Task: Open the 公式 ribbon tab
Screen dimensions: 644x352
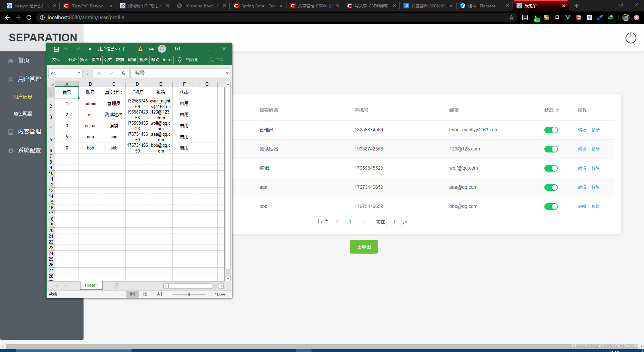Action: (x=108, y=60)
